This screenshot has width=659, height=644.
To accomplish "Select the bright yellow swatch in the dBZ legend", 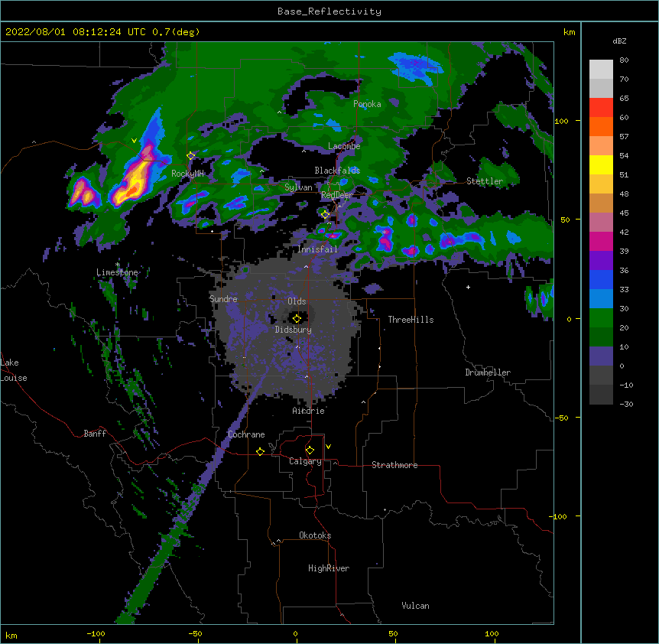I will tap(601, 164).
